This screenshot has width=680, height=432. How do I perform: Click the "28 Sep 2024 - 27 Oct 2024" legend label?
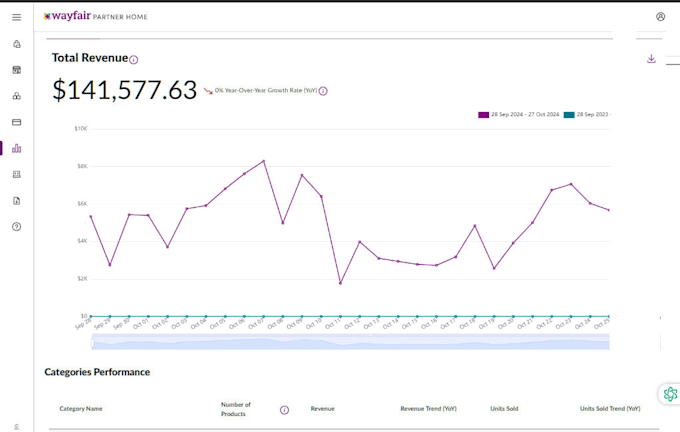click(x=525, y=115)
